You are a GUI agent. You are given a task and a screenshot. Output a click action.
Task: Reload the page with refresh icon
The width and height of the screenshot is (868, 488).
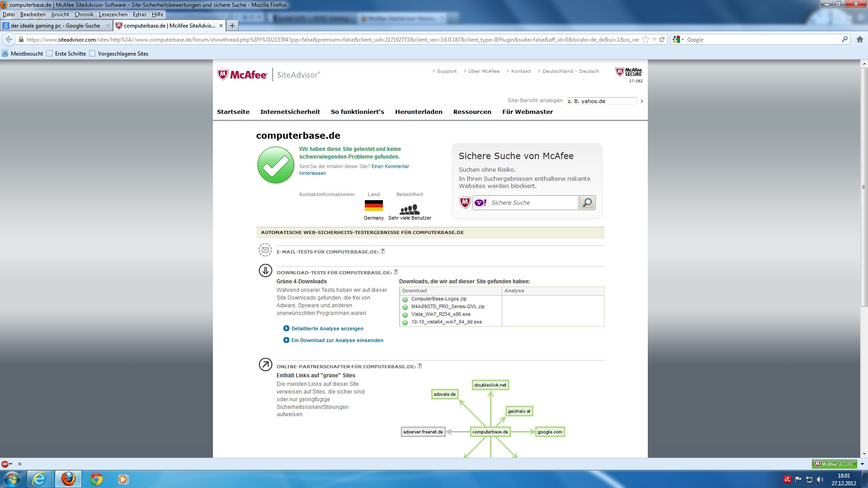(662, 40)
